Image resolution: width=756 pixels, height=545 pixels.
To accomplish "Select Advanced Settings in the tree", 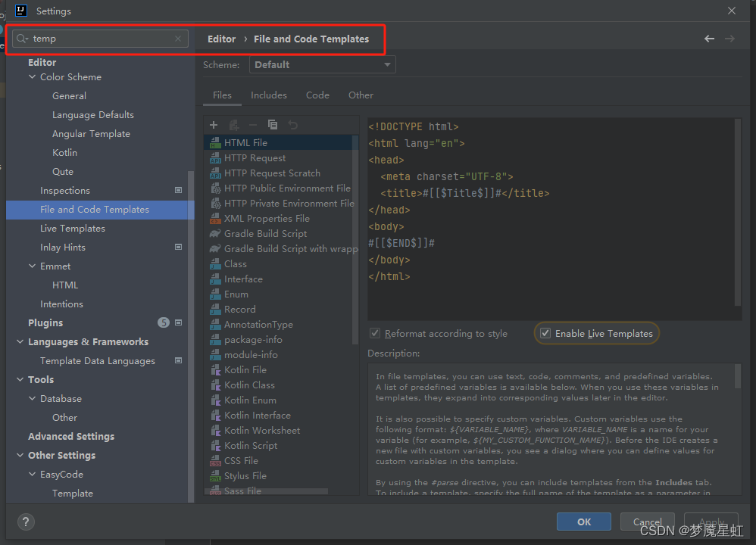I will pyautogui.click(x=71, y=437).
